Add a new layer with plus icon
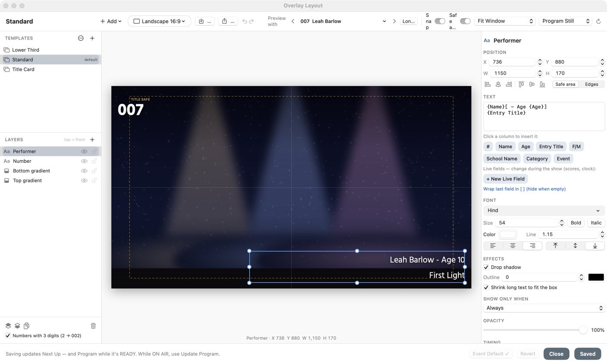 pos(92,140)
